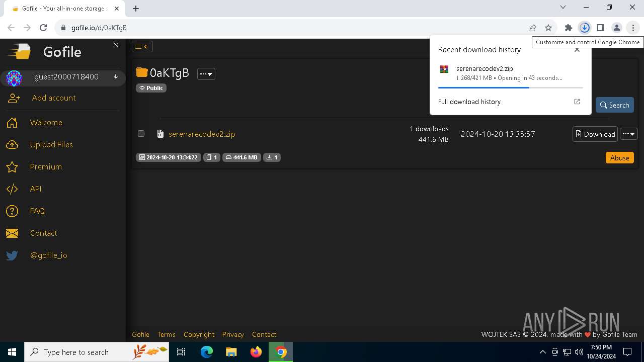Click the 2024-10-20 13:34:22 date badge

click(x=169, y=157)
